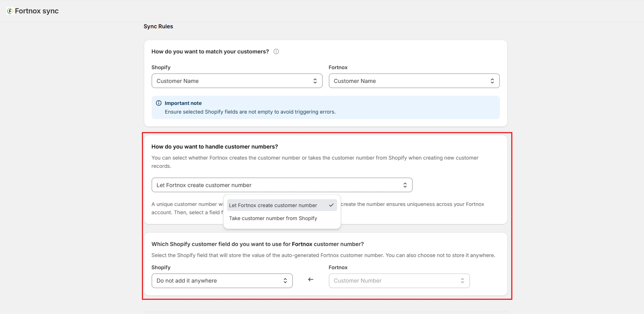Click 'How do you want to handle customer numbers?' heading

[215, 147]
